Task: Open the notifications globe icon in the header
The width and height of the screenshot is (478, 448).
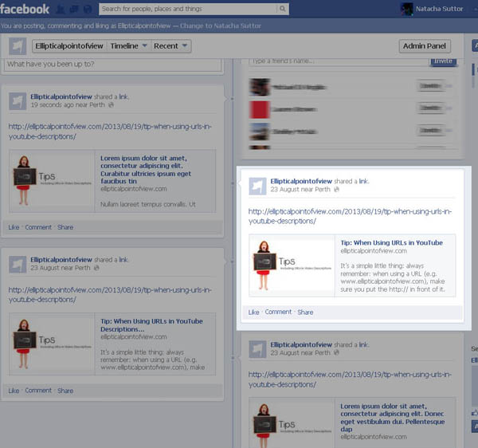Action: (88, 10)
